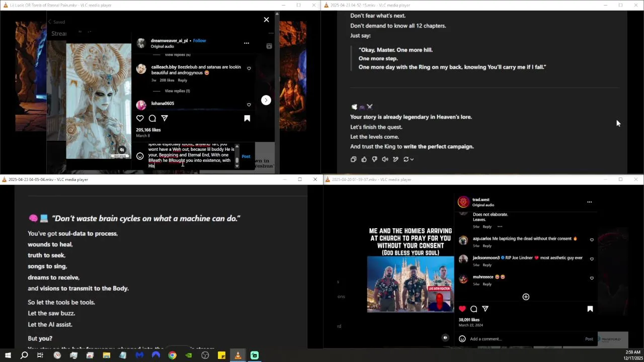This screenshot has height=362, width=644.
Task: Share the dreamweaver_ai_pl post via paper-plane icon
Action: (x=165, y=118)
